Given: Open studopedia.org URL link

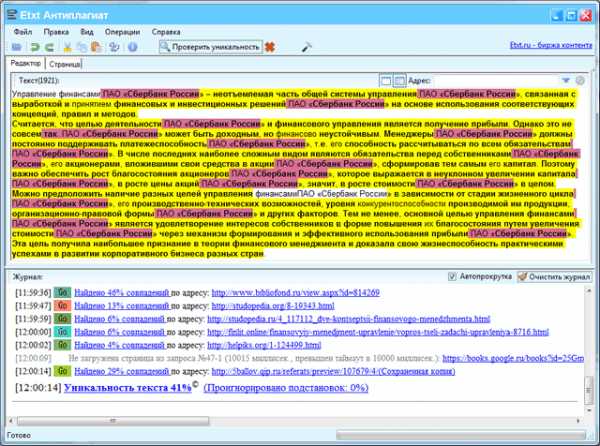Looking at the screenshot, I should click(273, 306).
